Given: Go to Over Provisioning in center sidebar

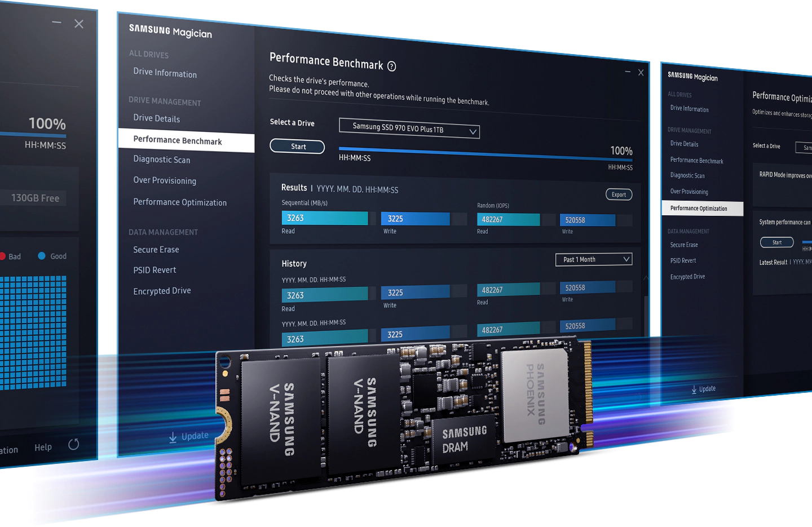Looking at the screenshot, I should coord(165,180).
